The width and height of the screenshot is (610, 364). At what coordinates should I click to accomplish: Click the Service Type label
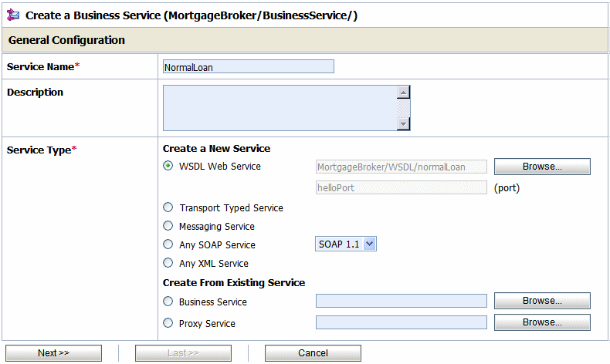42,150
